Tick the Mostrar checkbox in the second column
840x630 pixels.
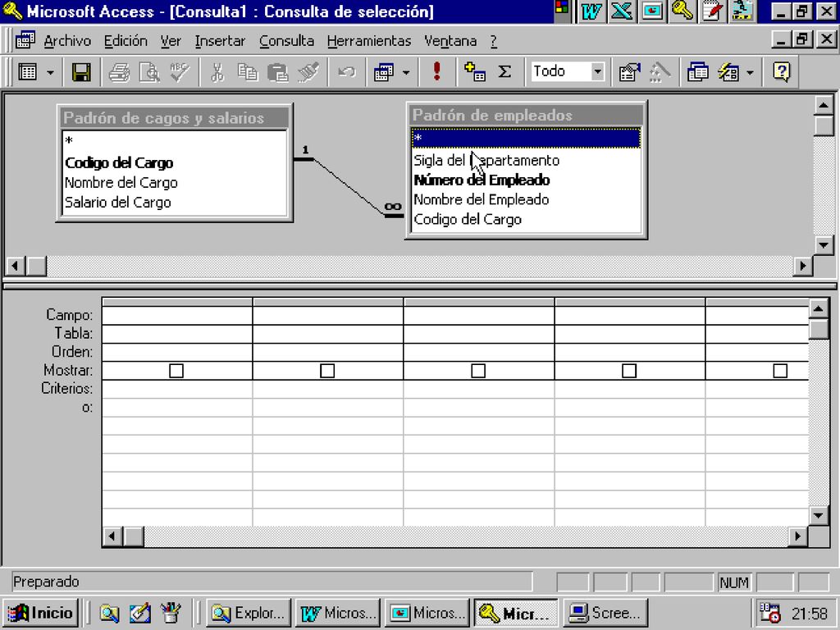327,371
